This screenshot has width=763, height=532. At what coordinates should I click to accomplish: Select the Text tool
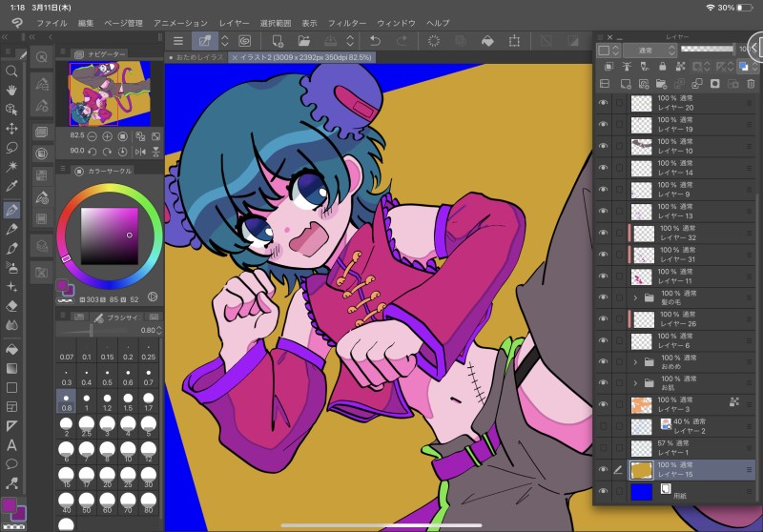11,445
